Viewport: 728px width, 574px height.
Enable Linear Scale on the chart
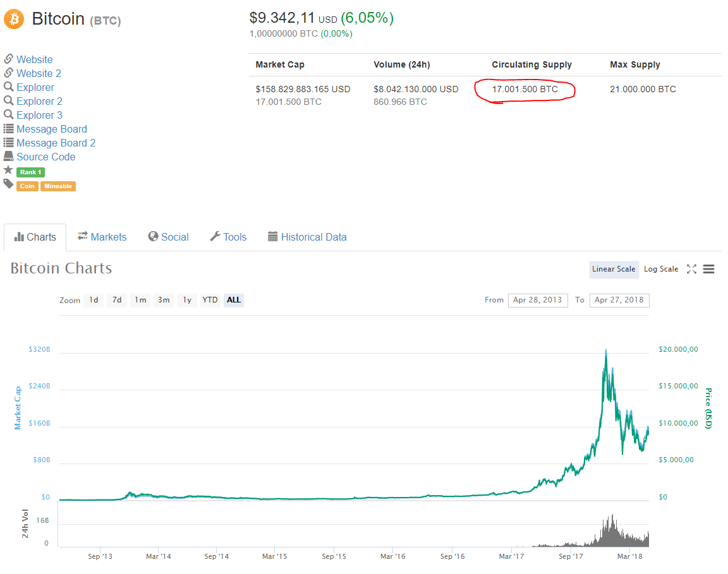pyautogui.click(x=614, y=269)
